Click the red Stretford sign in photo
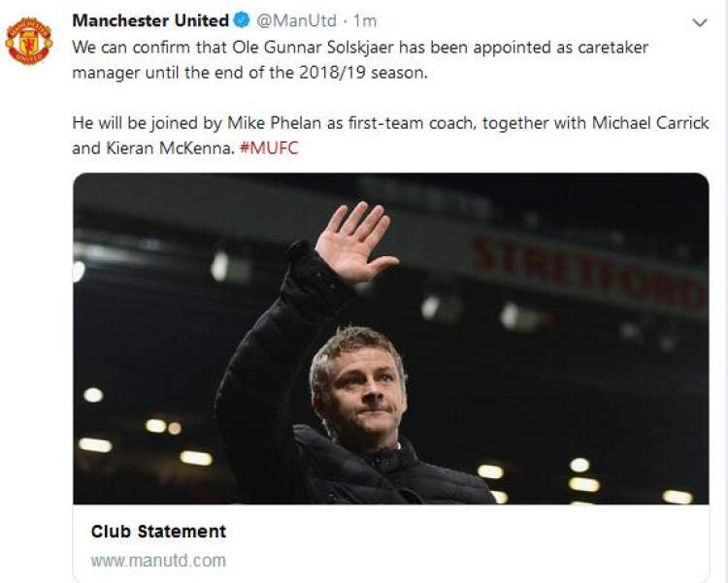 [589, 273]
